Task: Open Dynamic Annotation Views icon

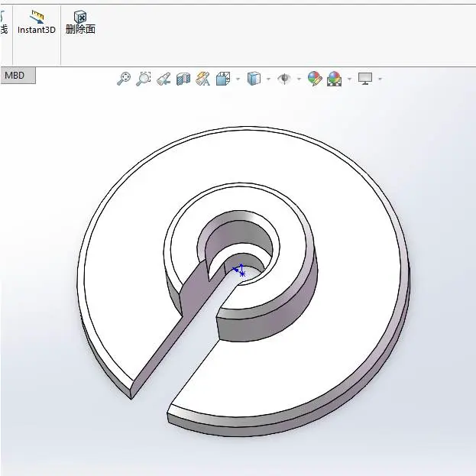Action: click(202, 79)
